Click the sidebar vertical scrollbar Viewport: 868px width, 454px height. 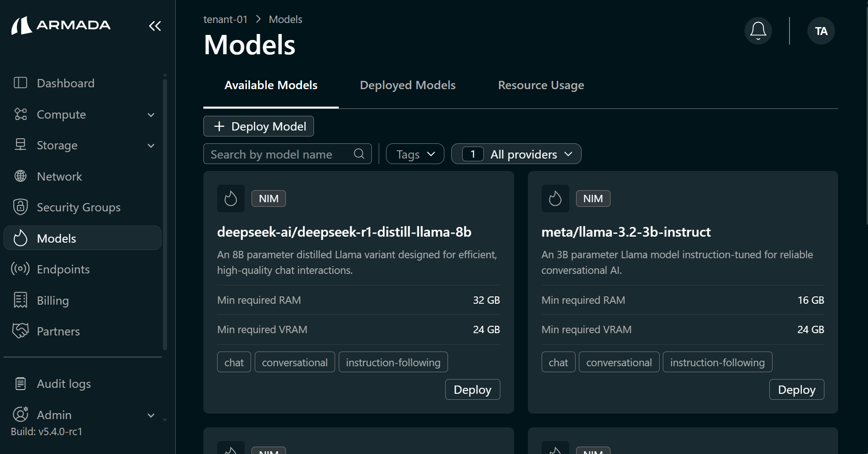165,214
